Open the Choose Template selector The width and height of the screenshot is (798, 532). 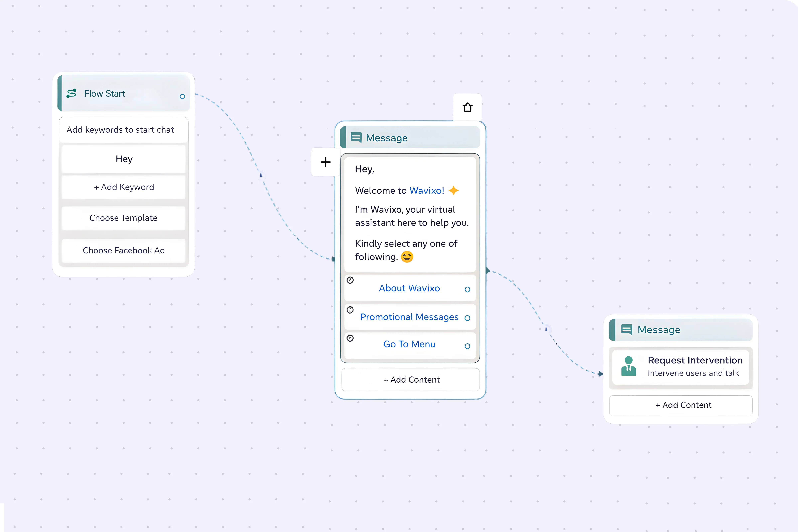(x=124, y=218)
